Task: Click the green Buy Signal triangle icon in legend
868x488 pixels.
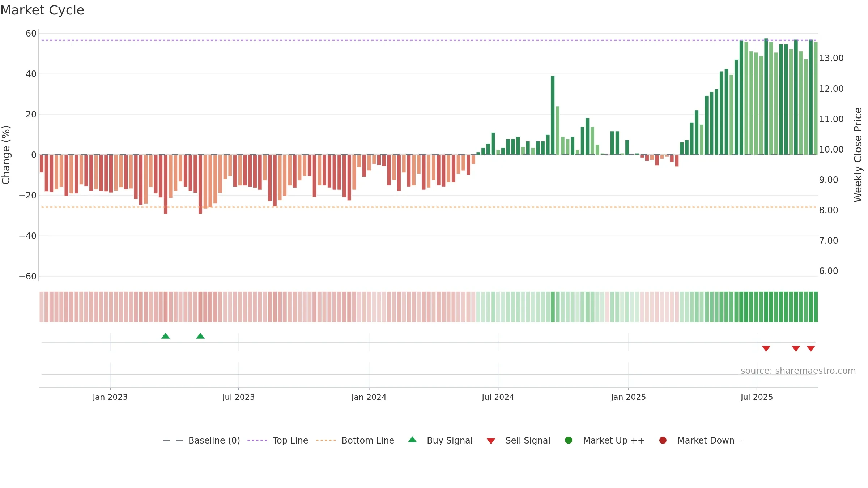Action: pos(412,440)
